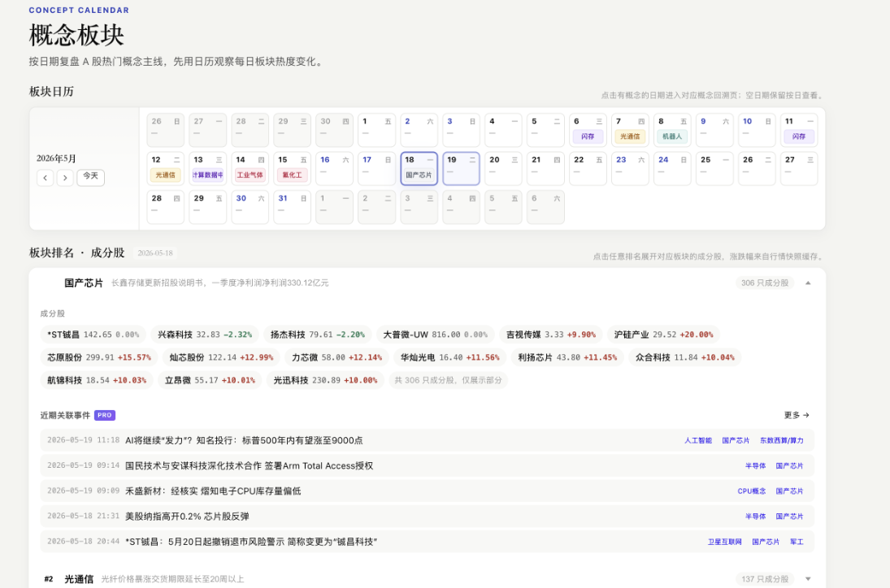Open May 15 氟化工 calendar day

pyautogui.click(x=292, y=168)
